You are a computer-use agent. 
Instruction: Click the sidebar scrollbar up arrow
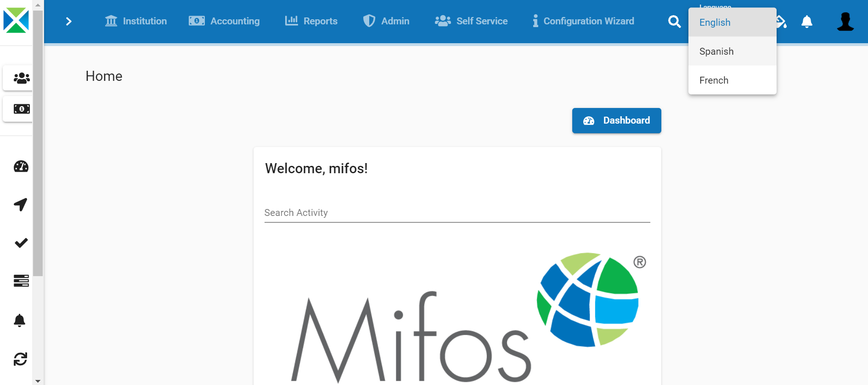(x=38, y=5)
